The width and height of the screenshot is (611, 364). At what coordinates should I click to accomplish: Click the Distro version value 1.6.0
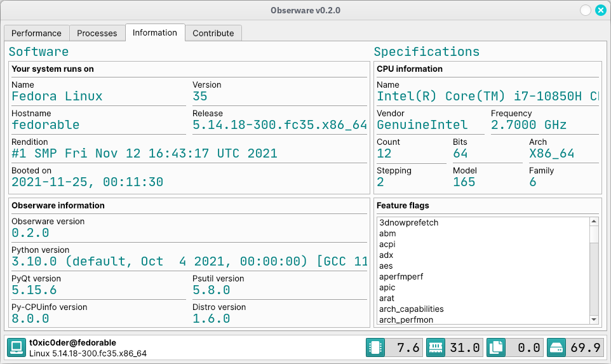pyautogui.click(x=211, y=319)
